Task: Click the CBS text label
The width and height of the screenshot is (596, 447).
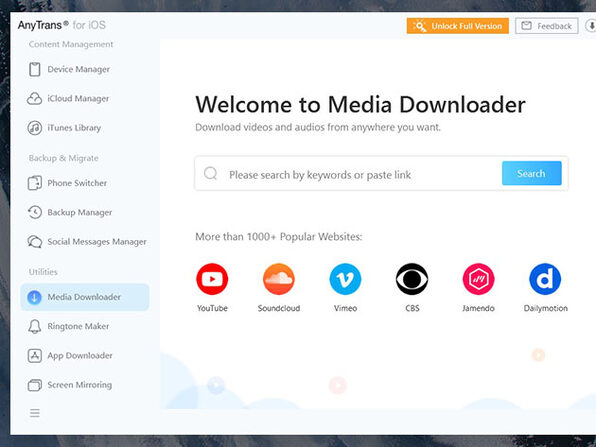Action: (x=412, y=308)
